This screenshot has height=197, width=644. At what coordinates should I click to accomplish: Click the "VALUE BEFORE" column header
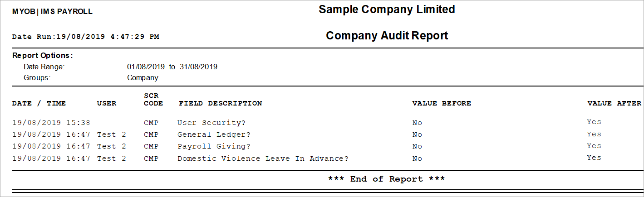coord(441,103)
